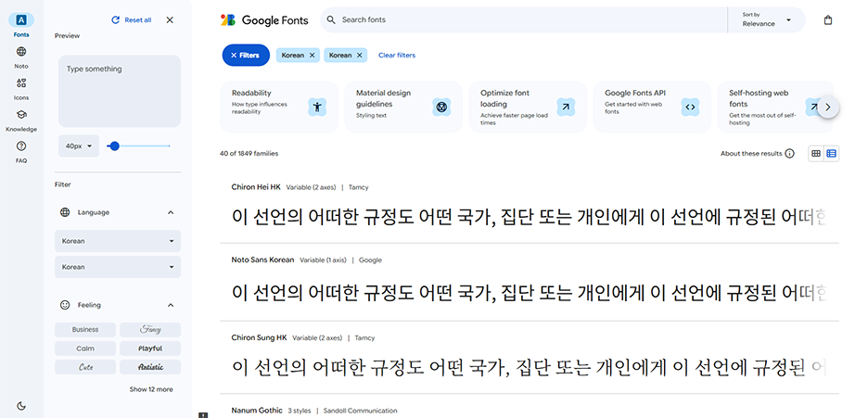Open the Sort by Relevance dropdown
This screenshot has height=418, width=868.
(767, 19)
